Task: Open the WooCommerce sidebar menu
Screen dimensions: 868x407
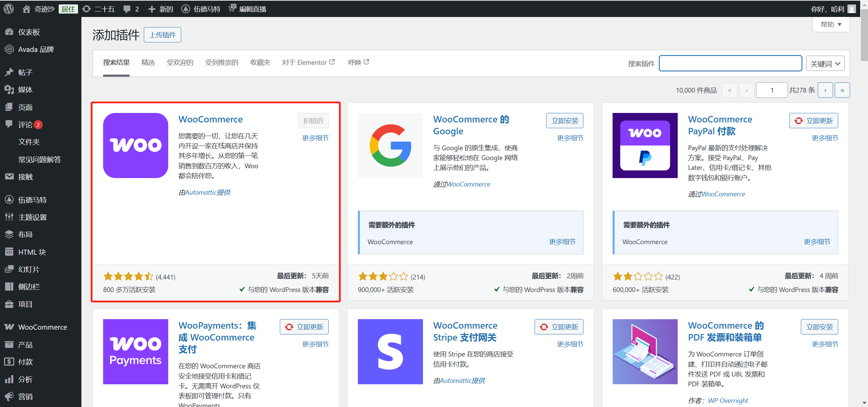Action: [x=9, y=327]
